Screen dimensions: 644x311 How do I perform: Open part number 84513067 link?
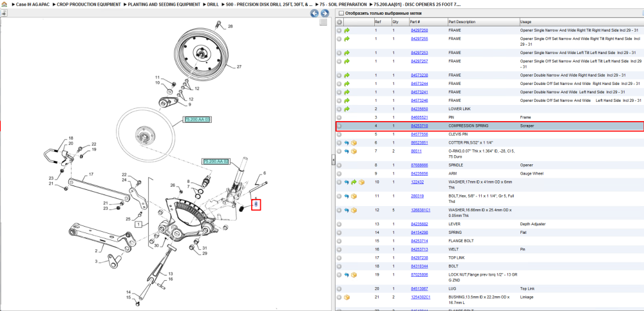(x=419, y=289)
